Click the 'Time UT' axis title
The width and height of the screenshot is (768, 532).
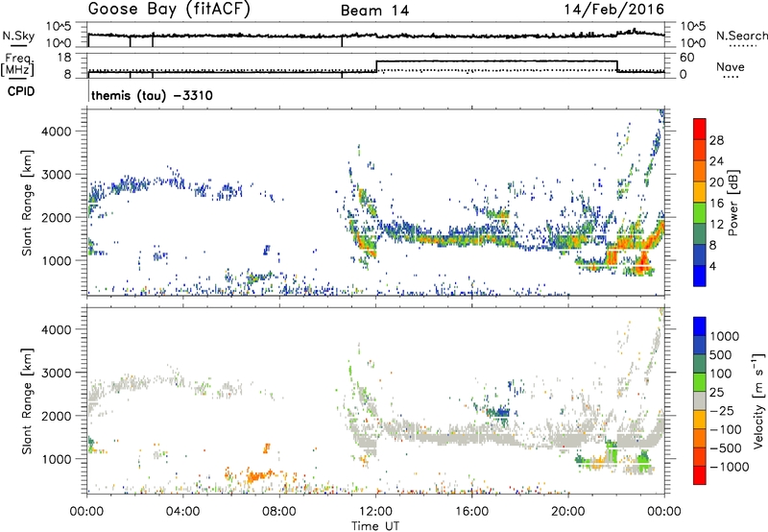click(375, 526)
